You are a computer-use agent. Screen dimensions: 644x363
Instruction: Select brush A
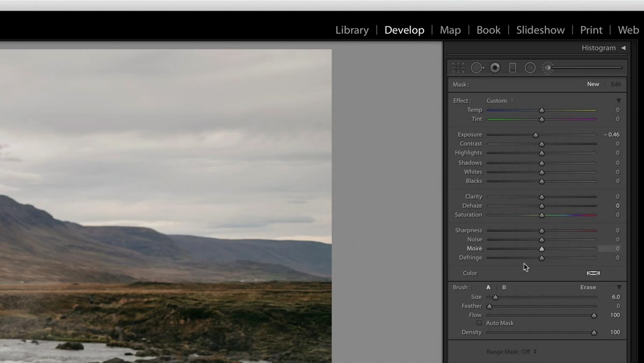(x=488, y=287)
